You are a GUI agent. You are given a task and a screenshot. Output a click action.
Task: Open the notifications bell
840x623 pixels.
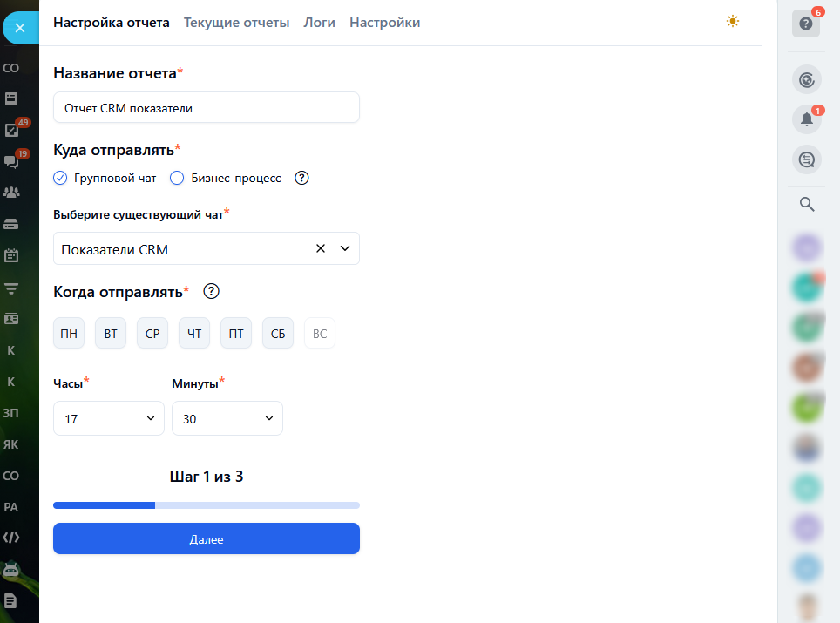click(x=806, y=119)
